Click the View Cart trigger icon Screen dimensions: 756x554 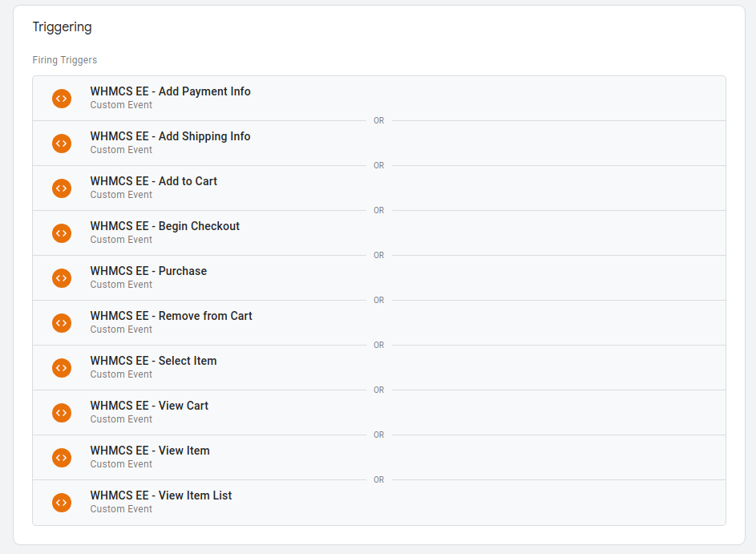62,412
